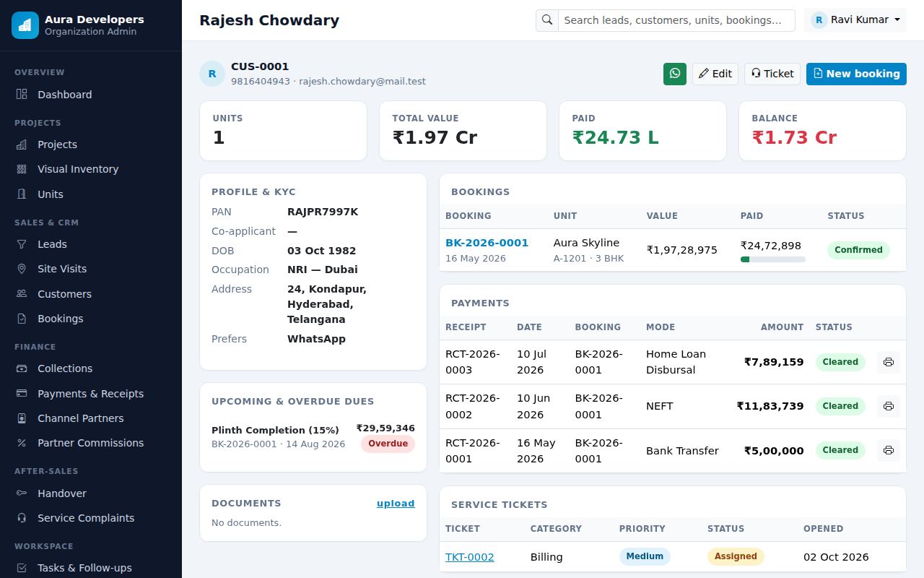The width and height of the screenshot is (924, 578).
Task: Click the Edit customer button
Action: (x=715, y=74)
